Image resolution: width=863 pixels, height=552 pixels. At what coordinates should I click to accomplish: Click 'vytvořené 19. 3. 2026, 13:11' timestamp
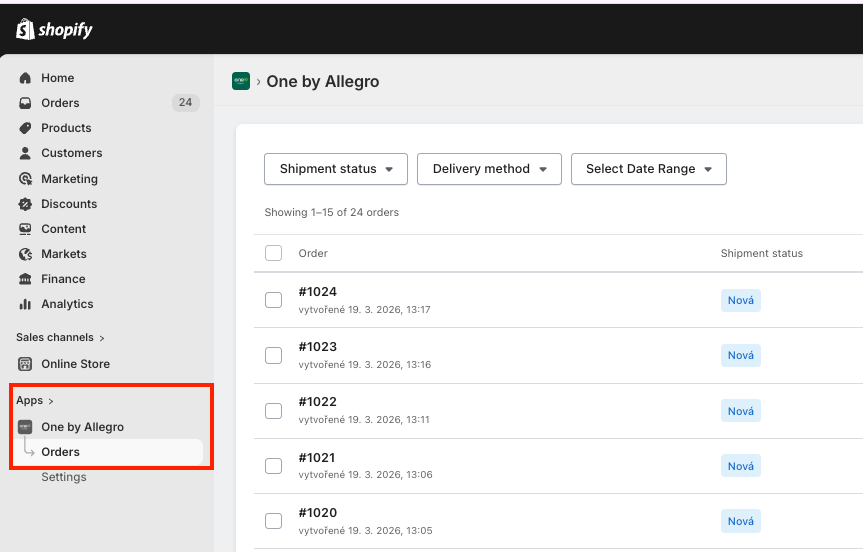[x=364, y=420]
